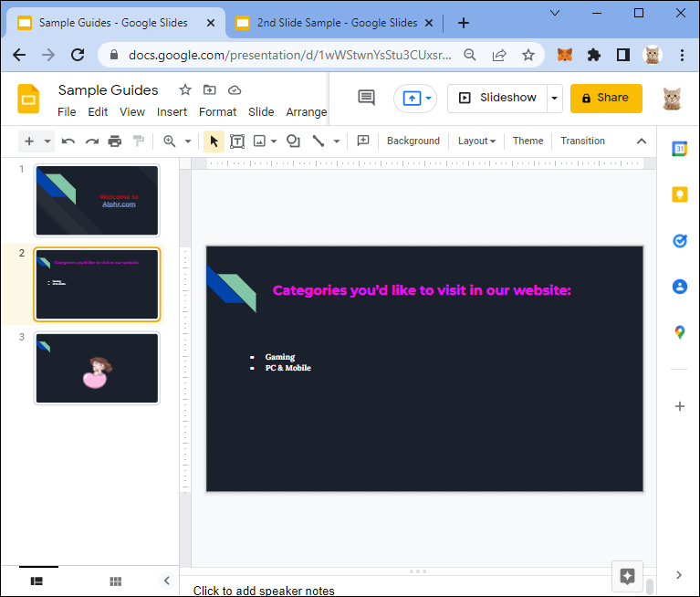The height and width of the screenshot is (597, 700).
Task: Open the Slide menu
Action: [261, 111]
